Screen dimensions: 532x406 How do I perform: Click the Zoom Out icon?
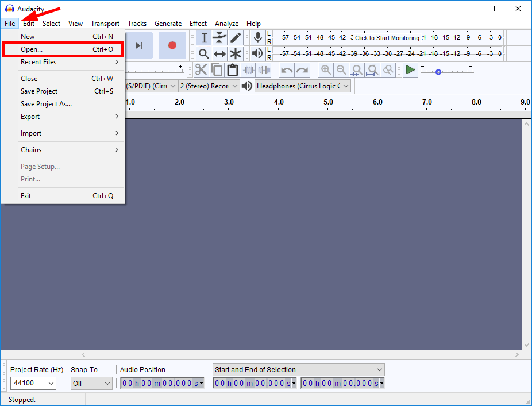pos(341,70)
